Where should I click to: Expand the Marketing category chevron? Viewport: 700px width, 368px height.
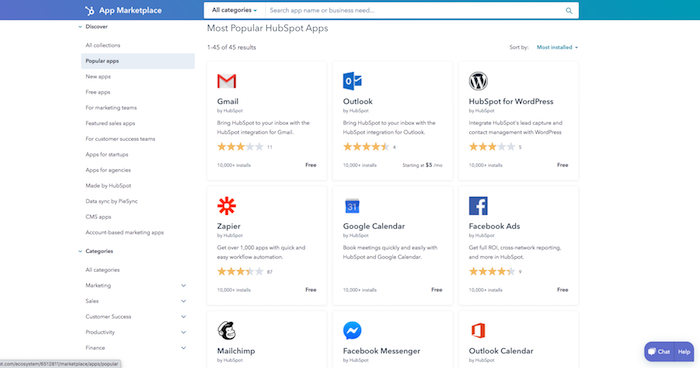click(x=183, y=285)
